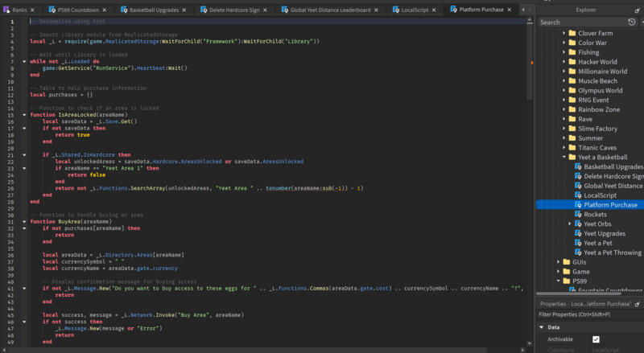Click the Yeet Upgrades script icon
The width and height of the screenshot is (644, 353).
(577, 233)
